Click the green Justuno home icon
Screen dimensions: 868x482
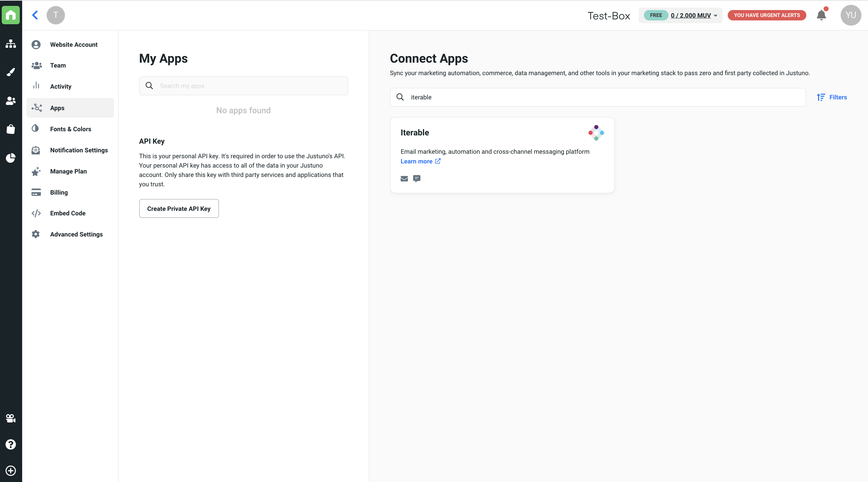[11, 15]
